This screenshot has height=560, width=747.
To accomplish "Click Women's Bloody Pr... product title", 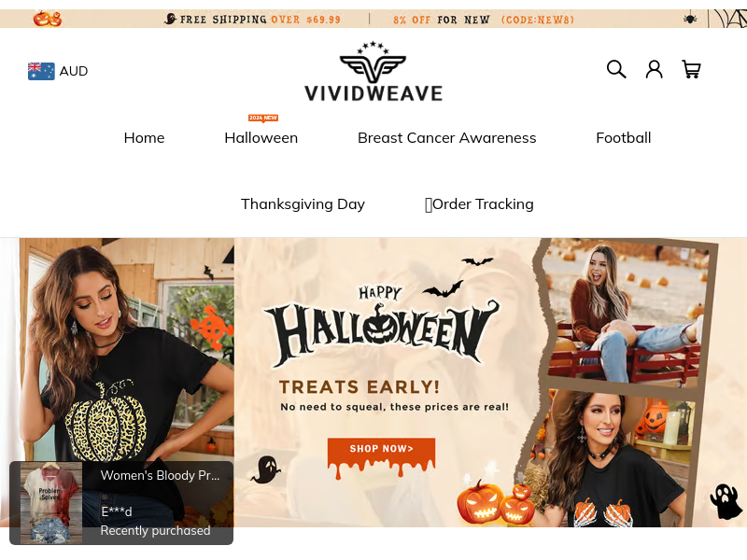I will 160,475.
